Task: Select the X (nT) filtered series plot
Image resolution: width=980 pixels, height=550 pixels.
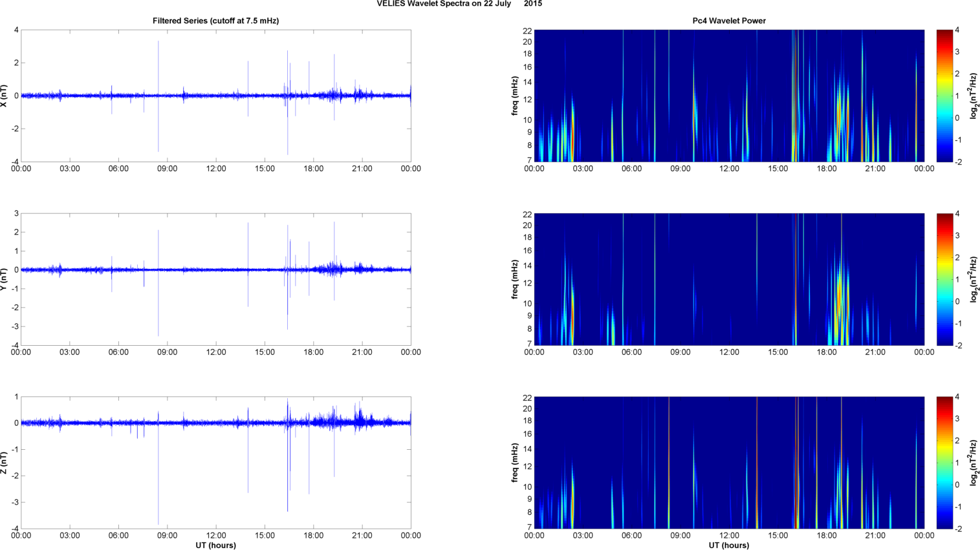Action: (x=216, y=96)
